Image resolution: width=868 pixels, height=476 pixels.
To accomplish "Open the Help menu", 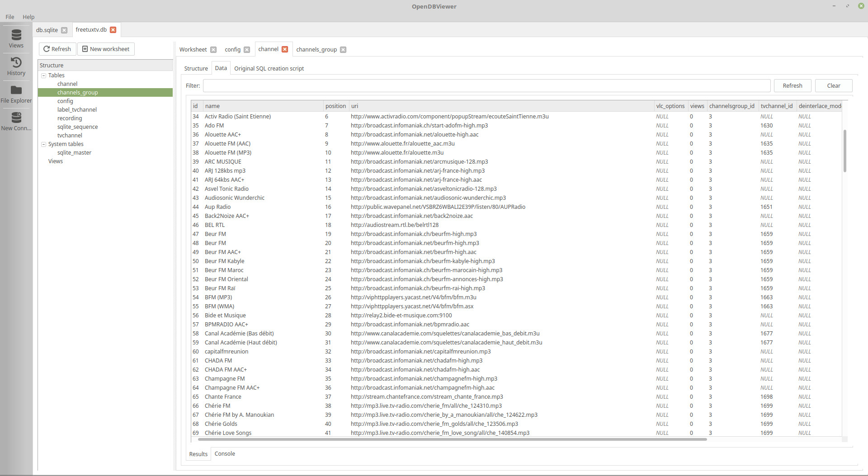I will [x=28, y=17].
